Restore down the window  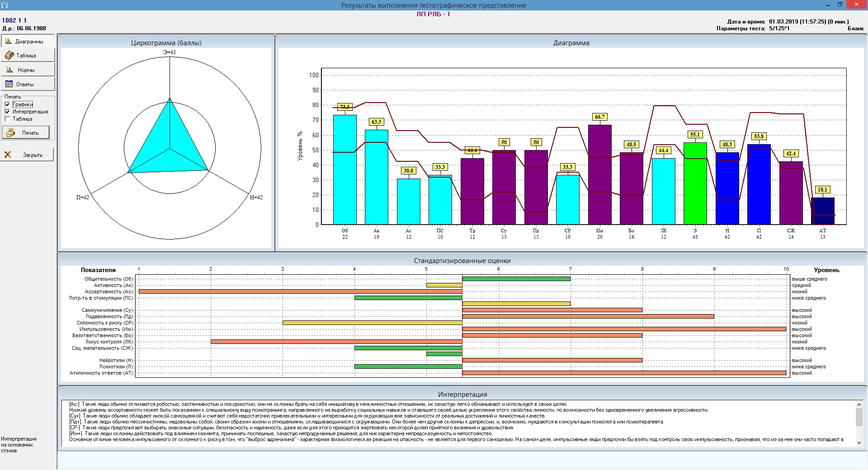click(x=840, y=5)
